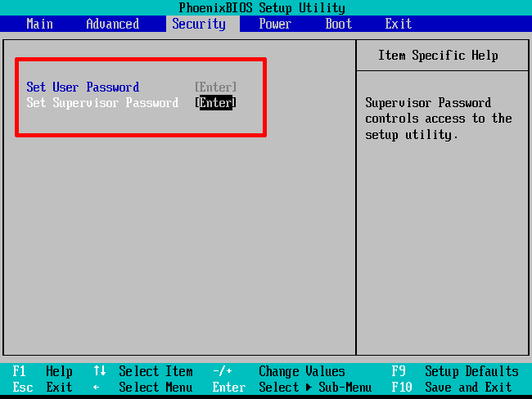Click the PhoenixBIOS Setup Utility title
532x399 pixels.
pos(262,8)
